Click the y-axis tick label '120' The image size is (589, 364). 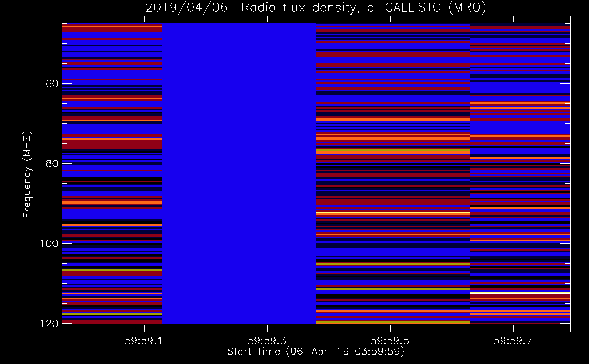(49, 324)
